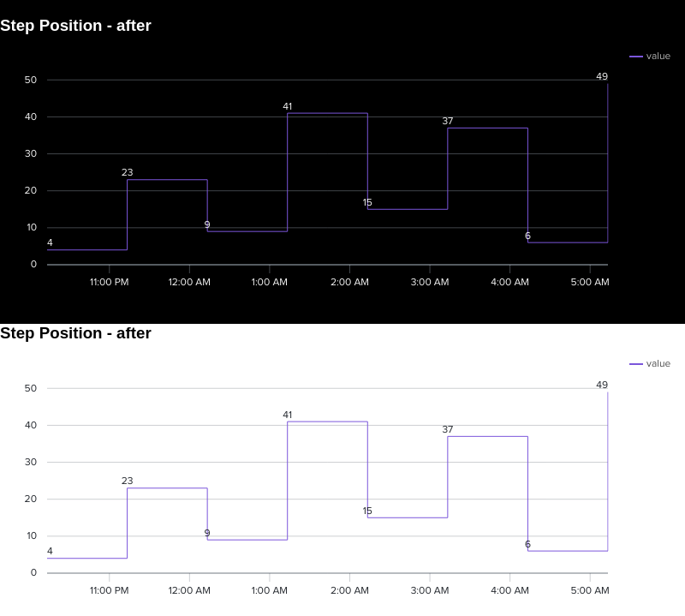Click y-axis label 20 in light chart
This screenshot has height=616, width=685.
[x=31, y=499]
